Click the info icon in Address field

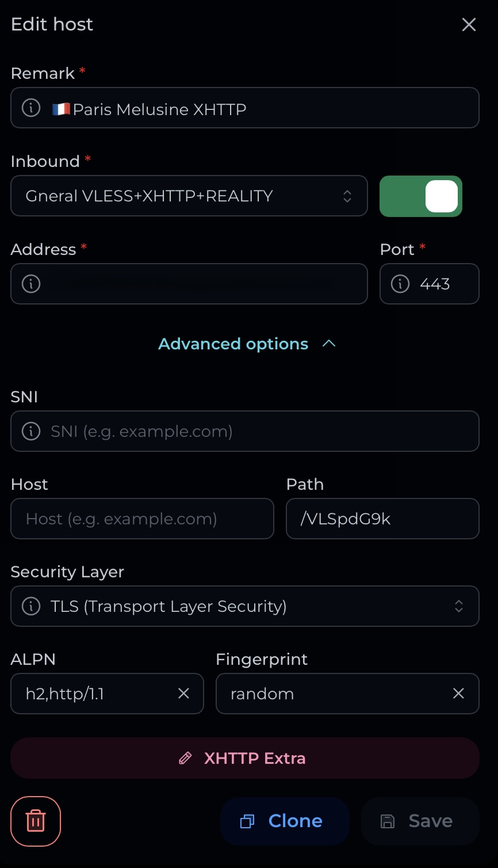31,284
